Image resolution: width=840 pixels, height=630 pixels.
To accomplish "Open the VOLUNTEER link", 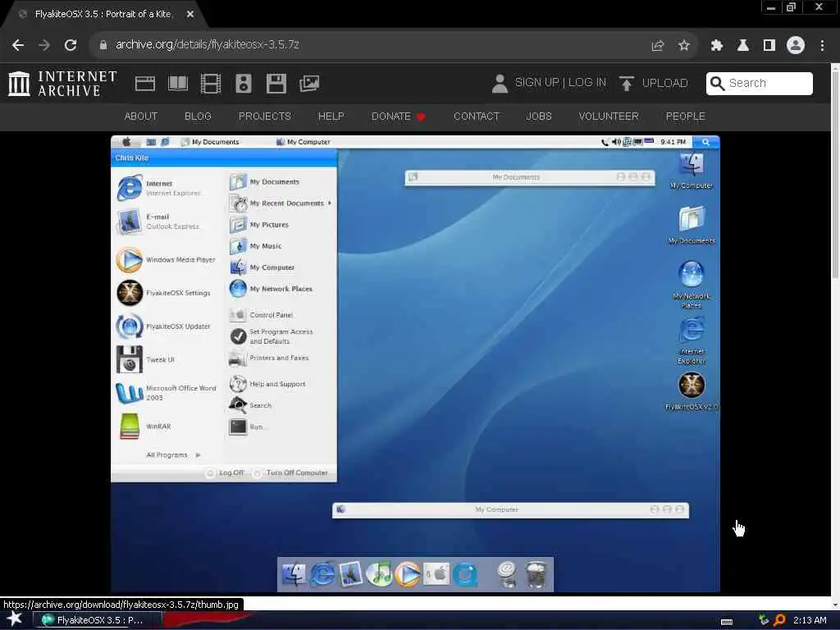I will coord(609,116).
